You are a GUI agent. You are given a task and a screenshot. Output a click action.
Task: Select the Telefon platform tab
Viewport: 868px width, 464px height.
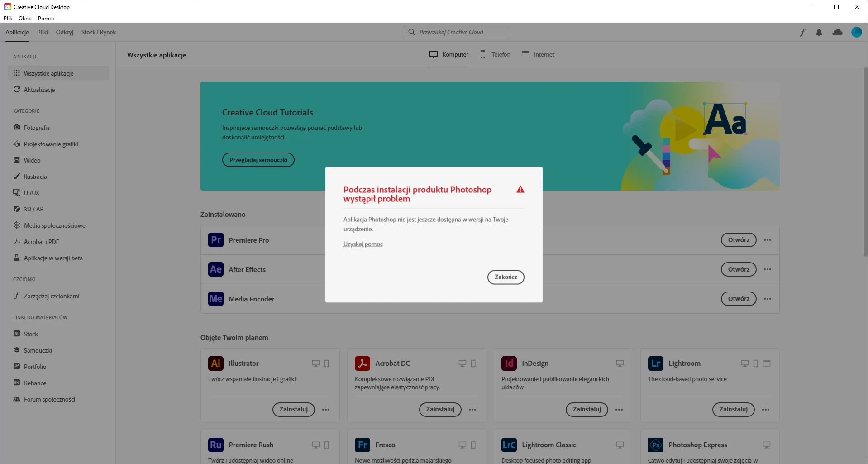(495, 54)
